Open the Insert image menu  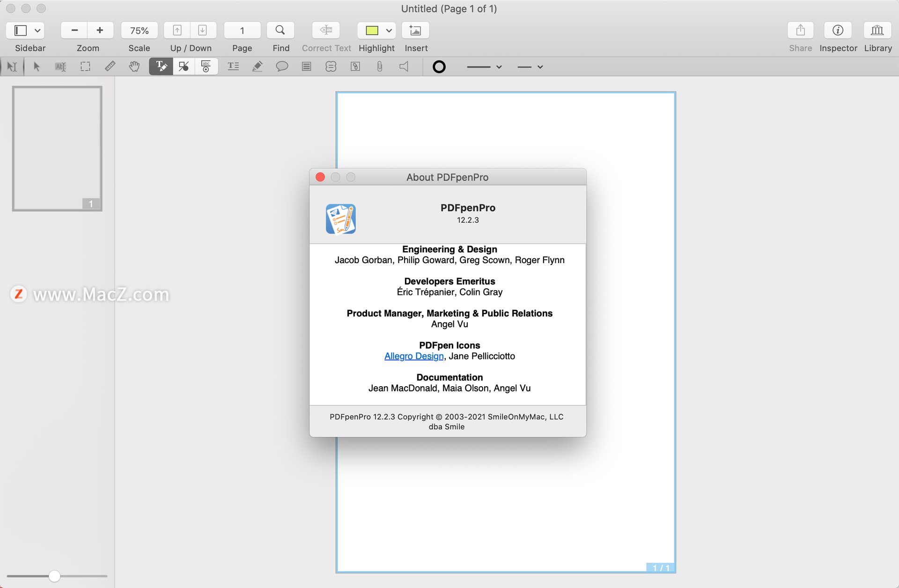coord(415,30)
